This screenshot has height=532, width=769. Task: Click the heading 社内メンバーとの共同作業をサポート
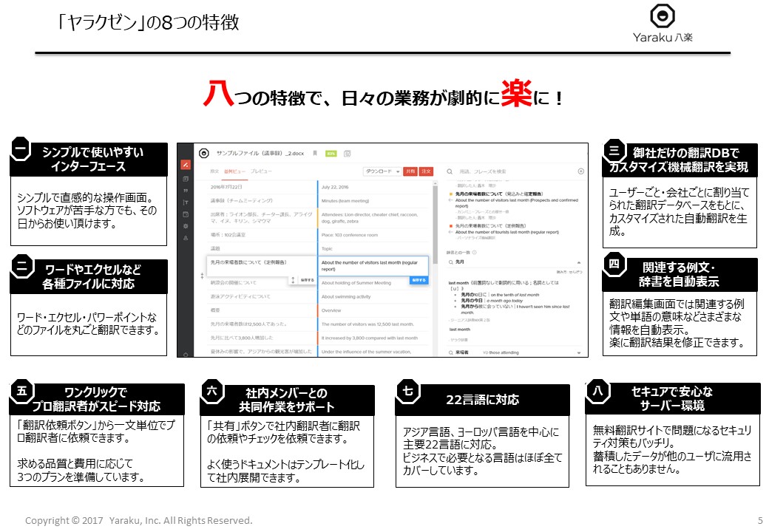[286, 400]
